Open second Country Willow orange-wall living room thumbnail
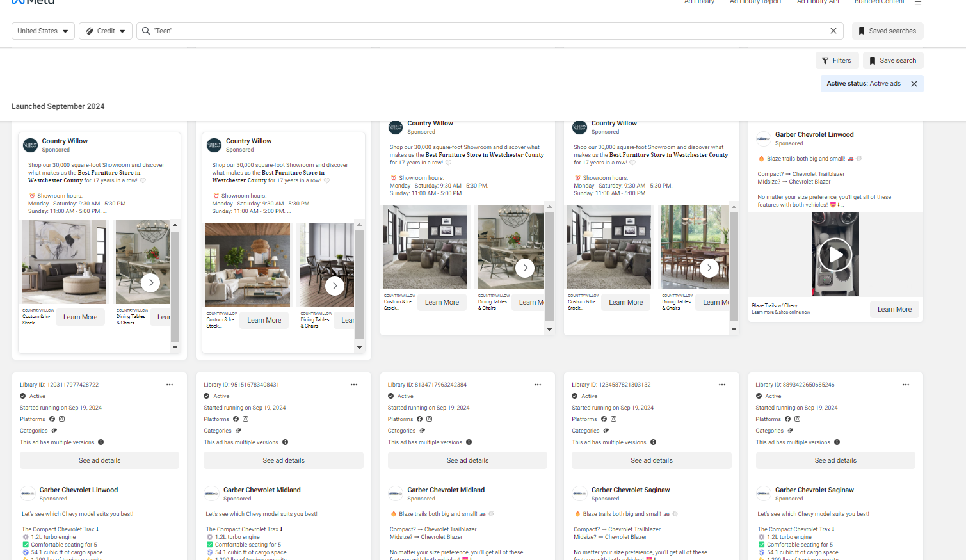Screen dimensions: 966x560 pos(248,265)
